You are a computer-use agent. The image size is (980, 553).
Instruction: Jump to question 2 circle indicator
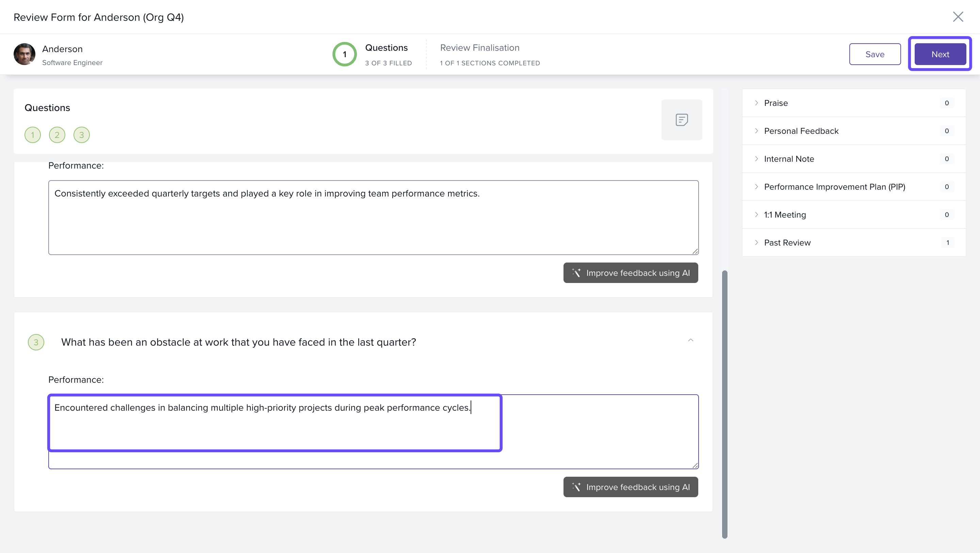click(57, 135)
